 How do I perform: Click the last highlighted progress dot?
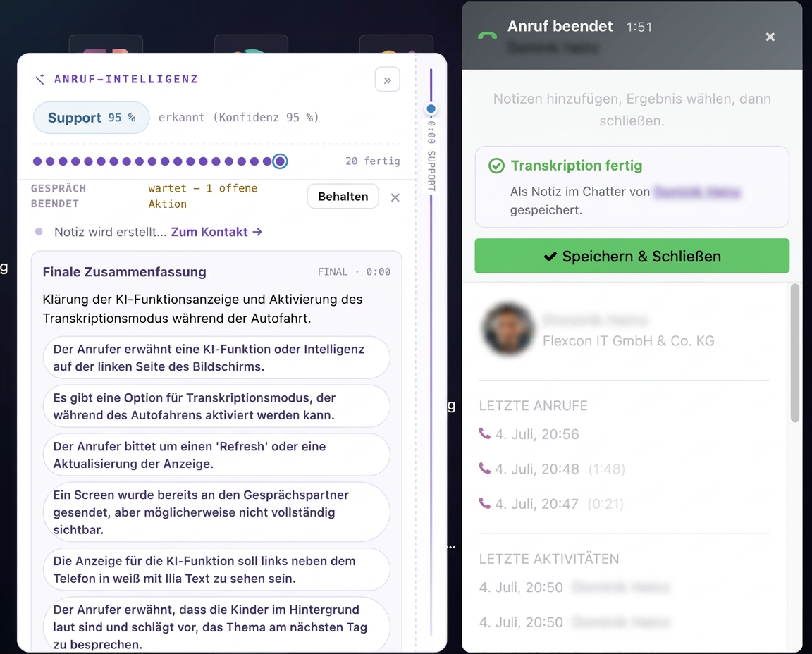click(x=280, y=161)
